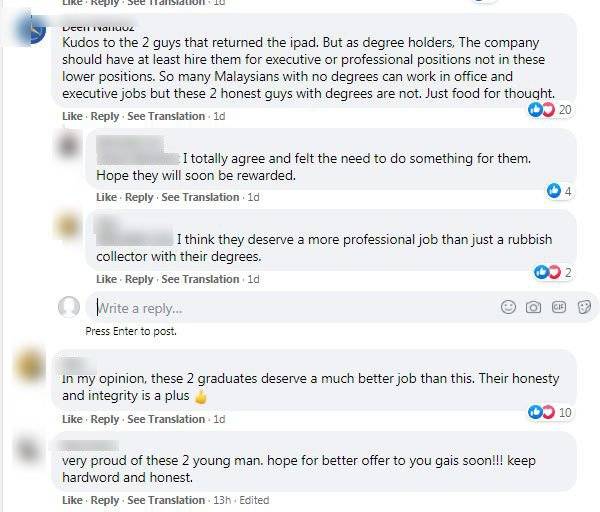Open the GIF selector in reply box
The height and width of the screenshot is (512, 600).
(x=558, y=307)
